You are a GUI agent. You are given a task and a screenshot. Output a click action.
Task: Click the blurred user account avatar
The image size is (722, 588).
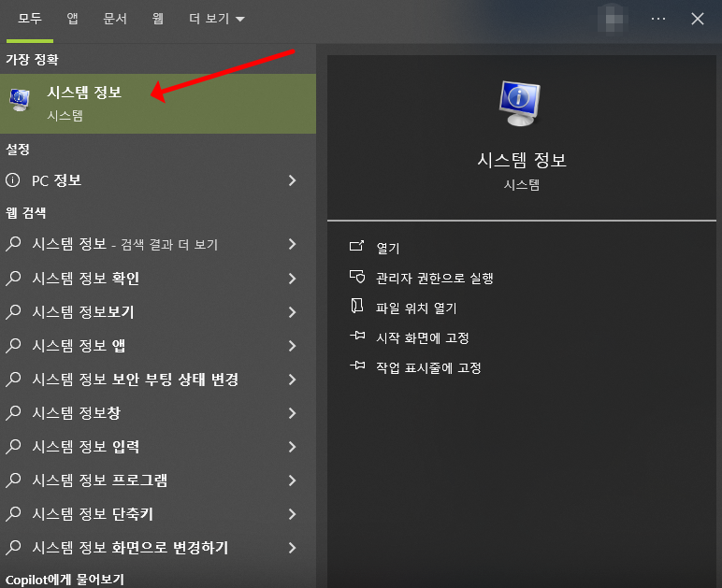[614, 19]
